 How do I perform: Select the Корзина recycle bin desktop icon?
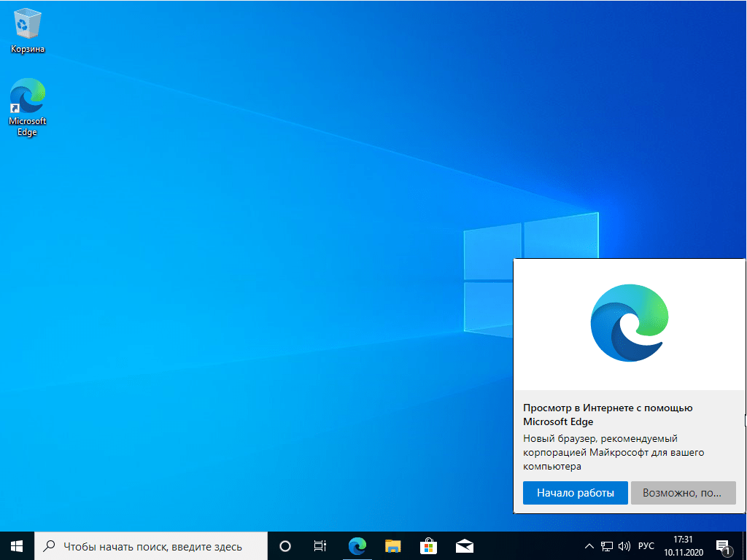coord(28,31)
